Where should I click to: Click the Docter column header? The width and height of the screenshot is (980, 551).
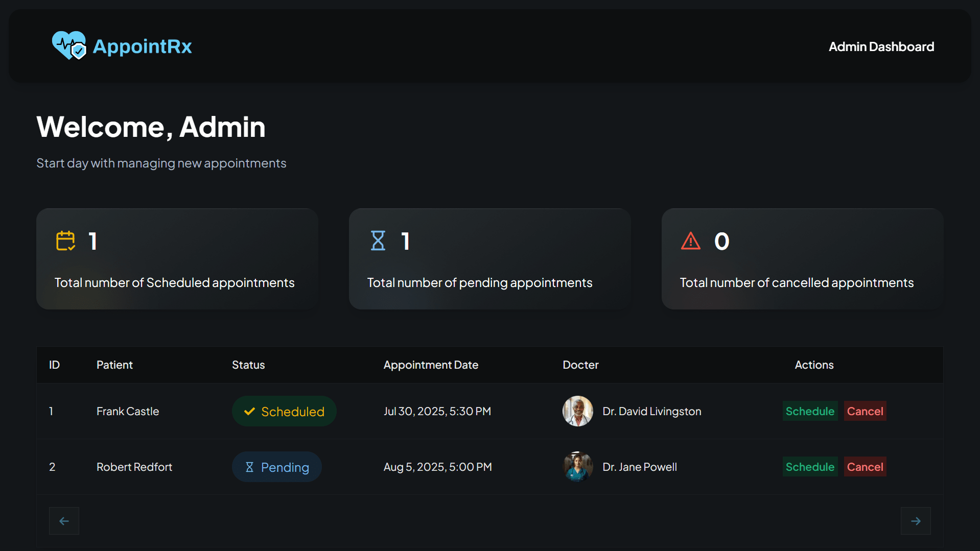(580, 365)
